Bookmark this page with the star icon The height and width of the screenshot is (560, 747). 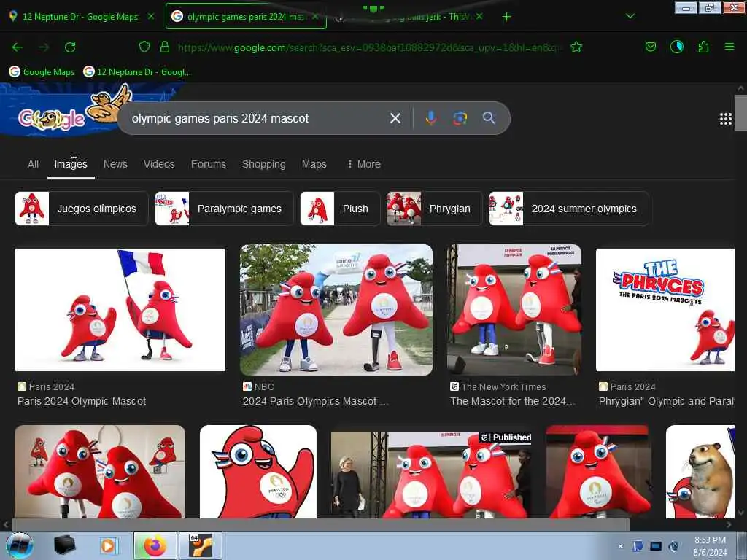point(576,47)
